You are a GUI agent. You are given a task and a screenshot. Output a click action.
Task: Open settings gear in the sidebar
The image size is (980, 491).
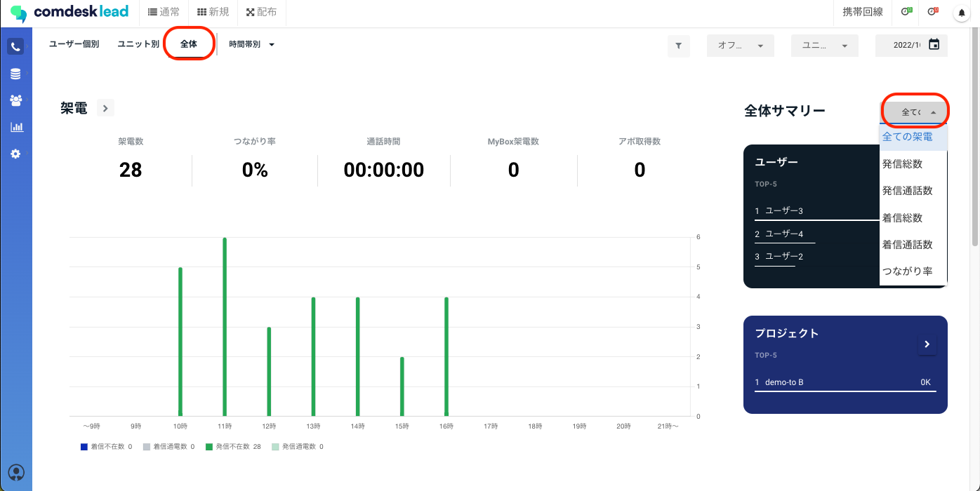[x=15, y=154]
